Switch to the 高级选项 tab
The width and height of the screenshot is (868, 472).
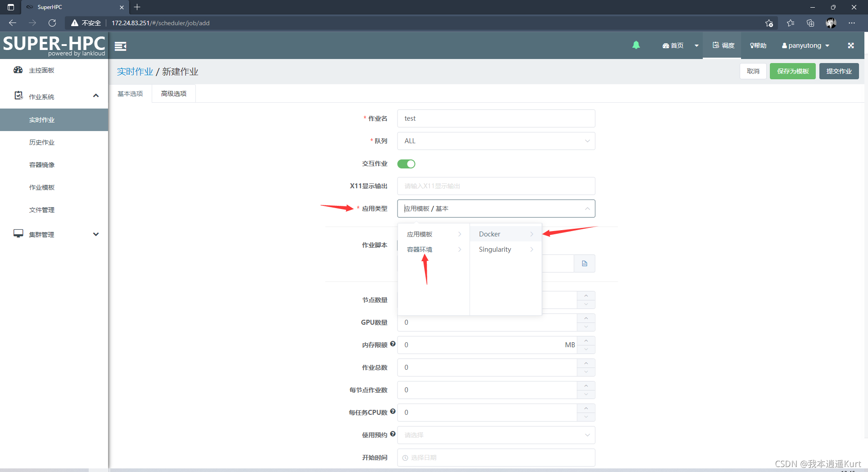[x=174, y=94]
